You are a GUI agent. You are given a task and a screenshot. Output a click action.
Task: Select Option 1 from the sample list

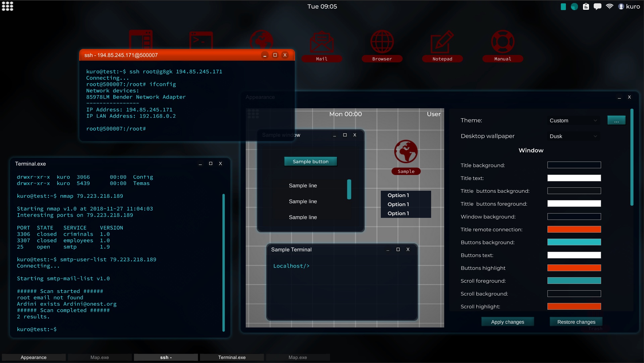click(x=398, y=195)
